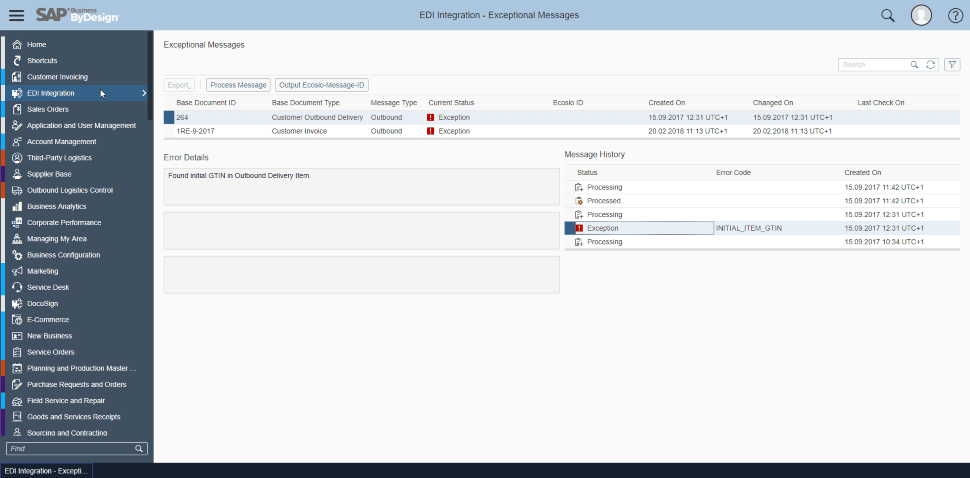970x478 pixels.
Task: Open Business Analytics work center
Action: point(56,206)
